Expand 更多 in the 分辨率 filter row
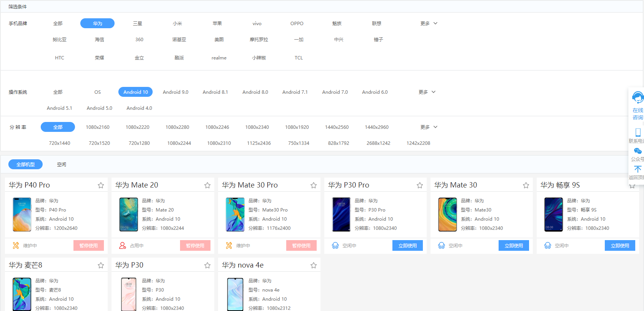 click(429, 127)
